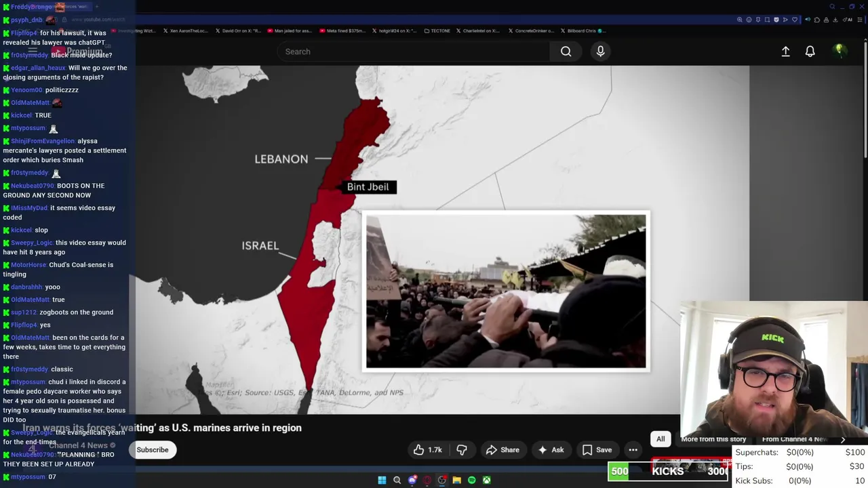This screenshot has width=868, height=488.
Task: Click the Ask button
Action: (551, 450)
